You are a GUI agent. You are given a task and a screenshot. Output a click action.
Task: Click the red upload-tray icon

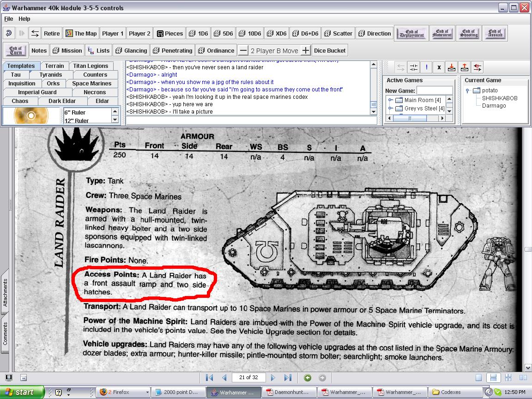pos(465,67)
